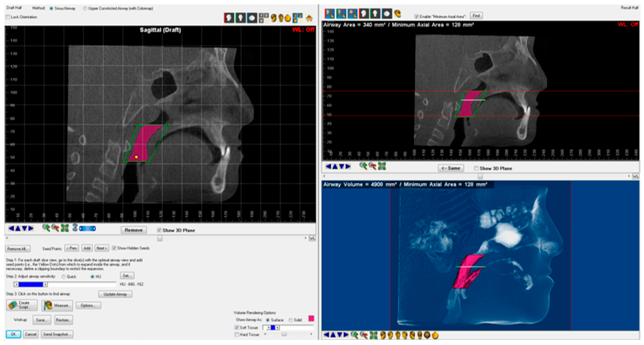This screenshot has height=345, width=644.
Task: Select Upper Constricted Airway method
Action: pyautogui.click(x=85, y=8)
